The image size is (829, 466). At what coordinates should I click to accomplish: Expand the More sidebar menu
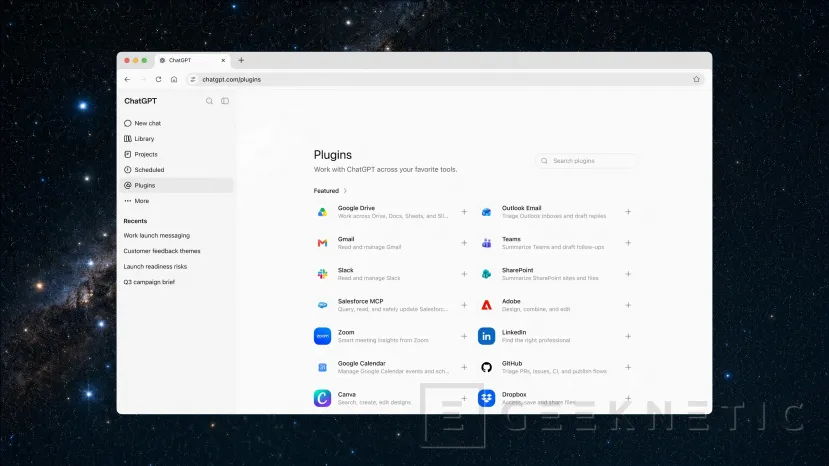click(177, 201)
